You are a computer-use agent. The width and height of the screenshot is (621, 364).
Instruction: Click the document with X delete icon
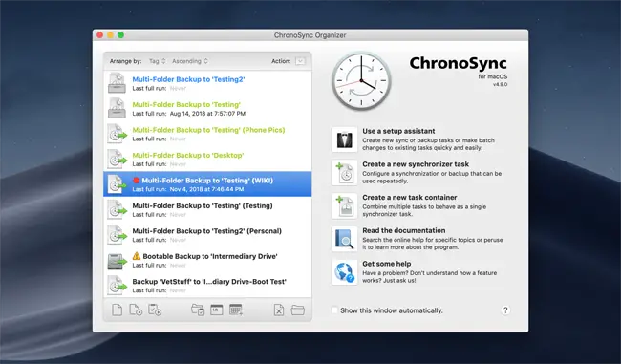[x=279, y=310]
